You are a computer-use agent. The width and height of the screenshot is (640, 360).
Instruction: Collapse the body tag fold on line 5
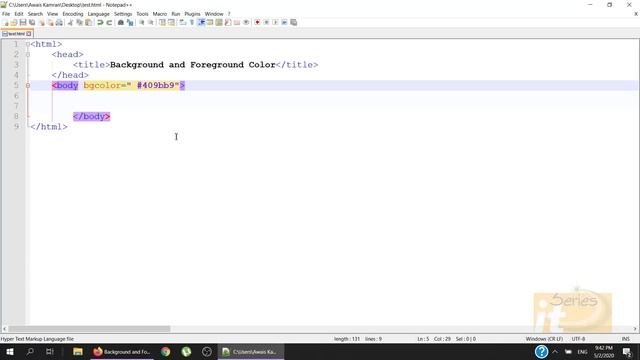tap(28, 85)
